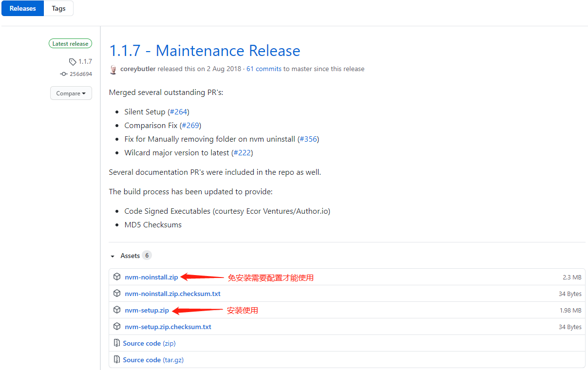Click the Code Signed Executables bullet text
588x370 pixels.
[228, 211]
